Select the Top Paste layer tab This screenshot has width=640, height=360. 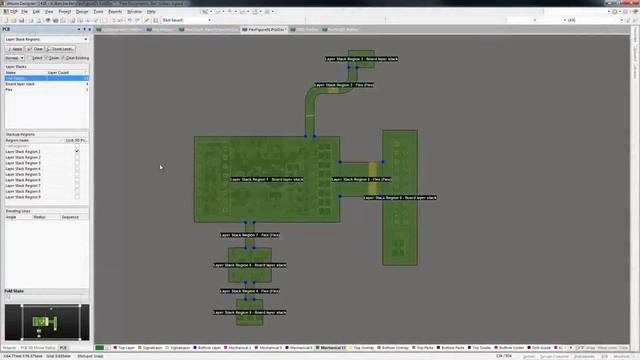(x=423, y=348)
